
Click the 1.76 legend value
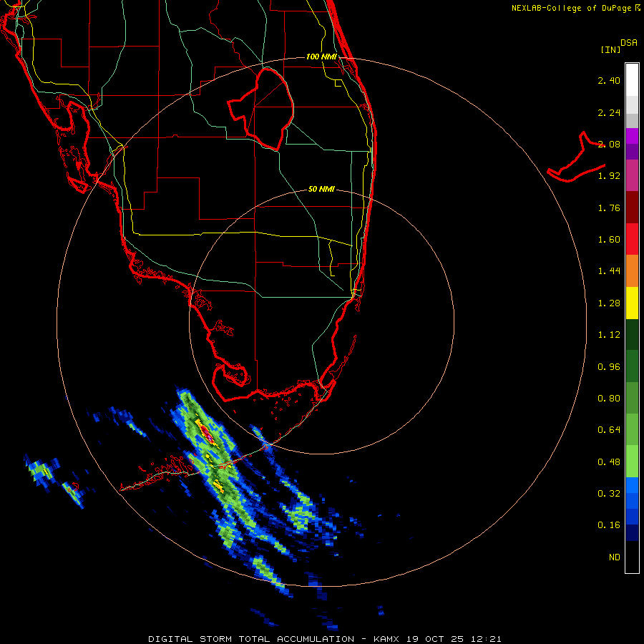click(609, 208)
